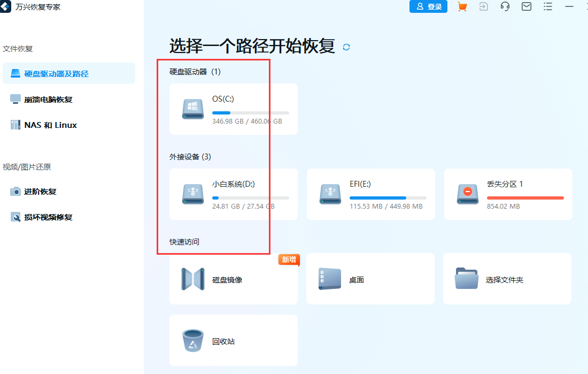Click the shopping cart icon
This screenshot has width=588, height=374.
click(462, 6)
